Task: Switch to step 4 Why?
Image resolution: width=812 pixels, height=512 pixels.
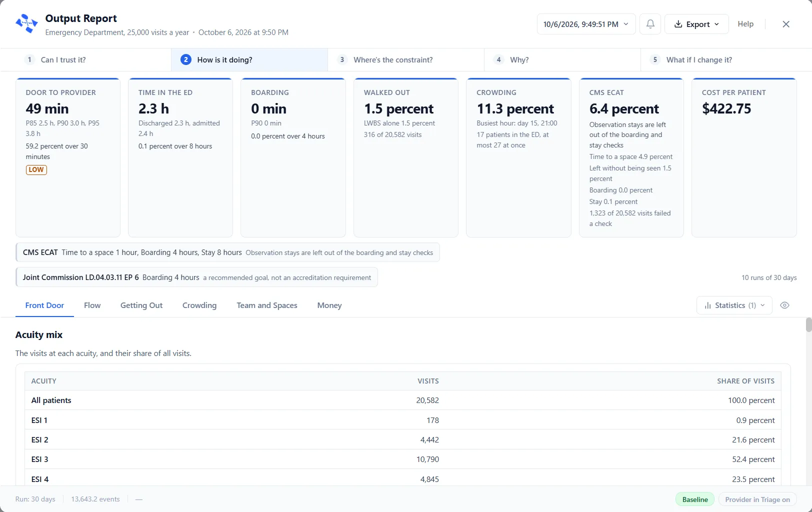Action: click(x=562, y=59)
